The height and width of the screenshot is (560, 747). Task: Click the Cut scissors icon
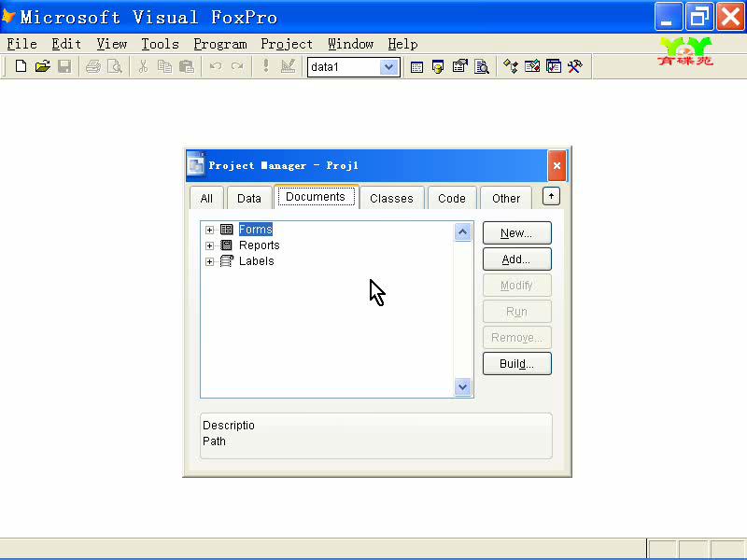pyautogui.click(x=143, y=66)
